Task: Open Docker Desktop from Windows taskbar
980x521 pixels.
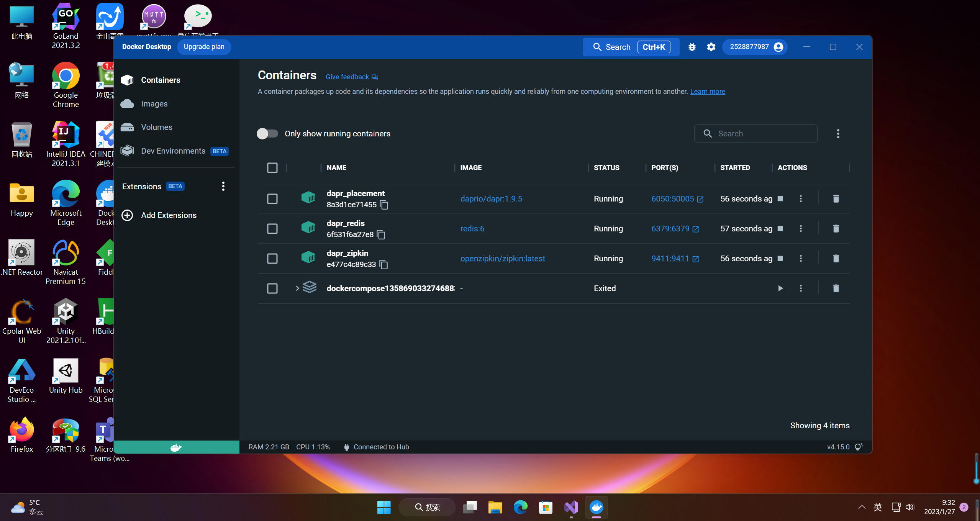Action: point(596,507)
